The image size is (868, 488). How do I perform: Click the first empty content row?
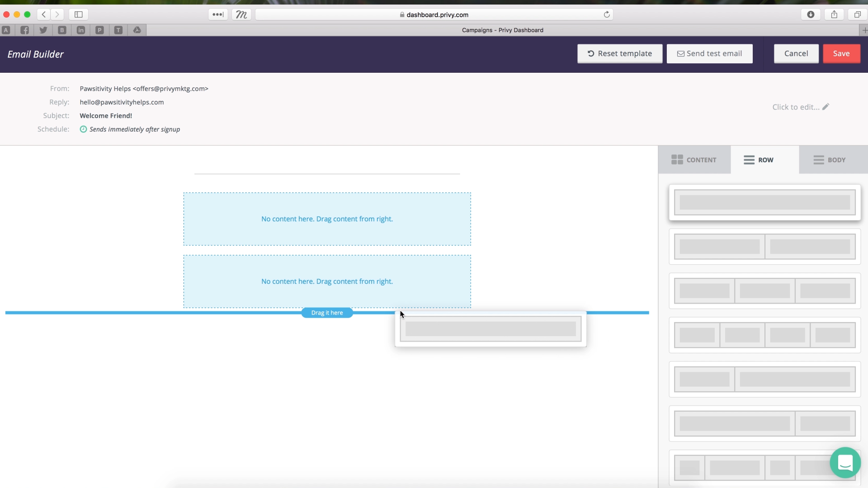[327, 219]
